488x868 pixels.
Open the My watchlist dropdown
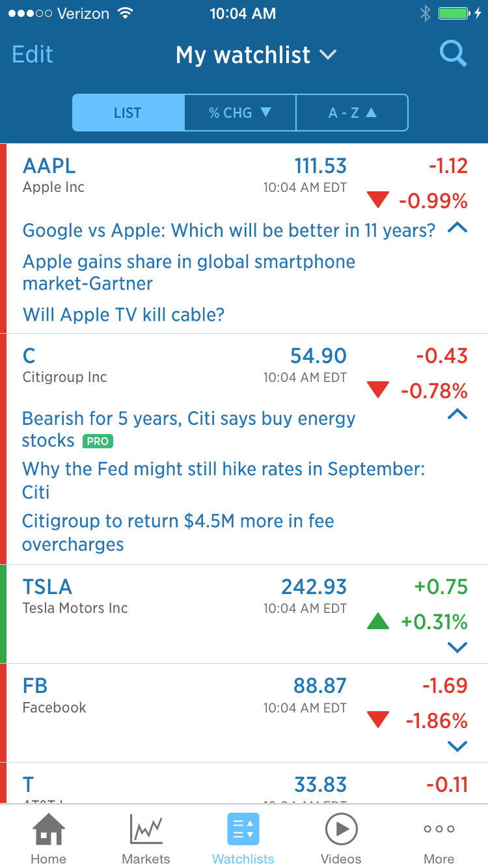coord(256,55)
